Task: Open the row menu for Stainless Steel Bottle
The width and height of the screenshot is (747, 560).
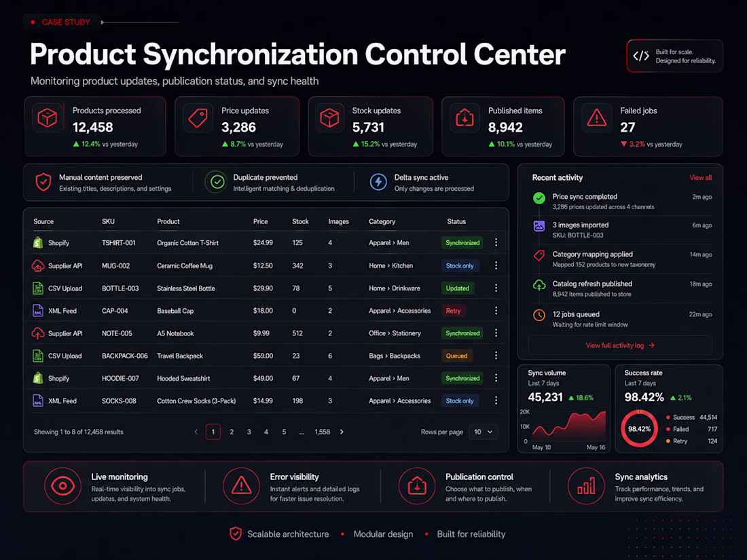Action: coord(496,288)
